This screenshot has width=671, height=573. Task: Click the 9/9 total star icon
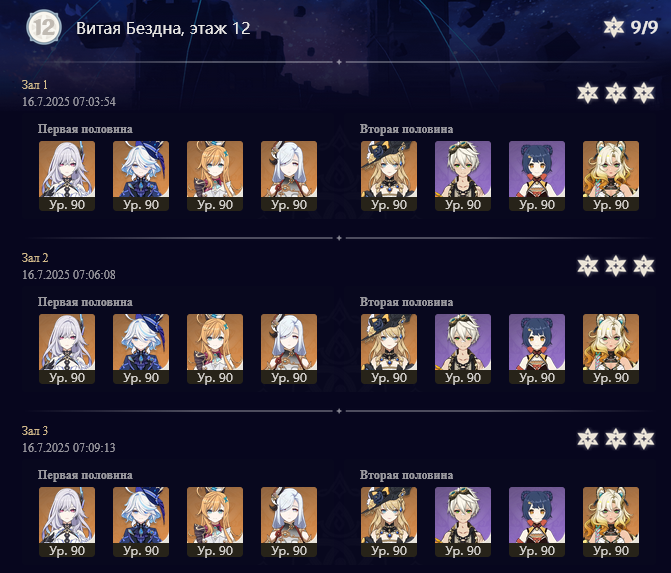click(614, 27)
